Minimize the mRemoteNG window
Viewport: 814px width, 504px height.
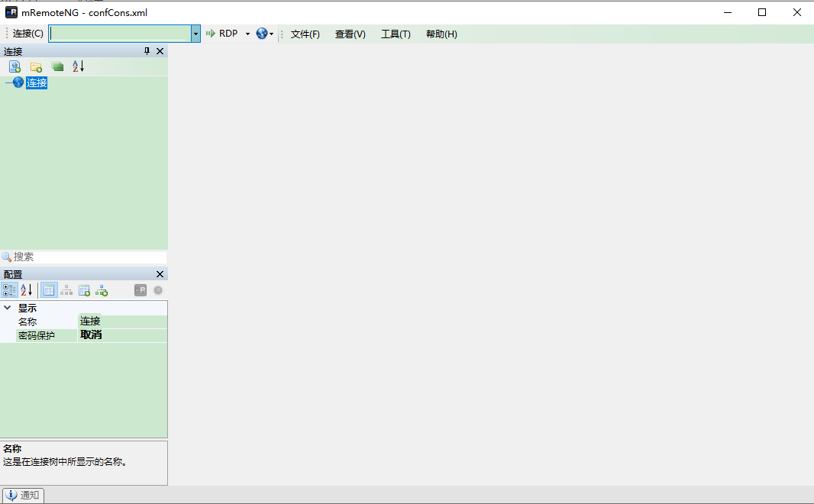coord(728,12)
